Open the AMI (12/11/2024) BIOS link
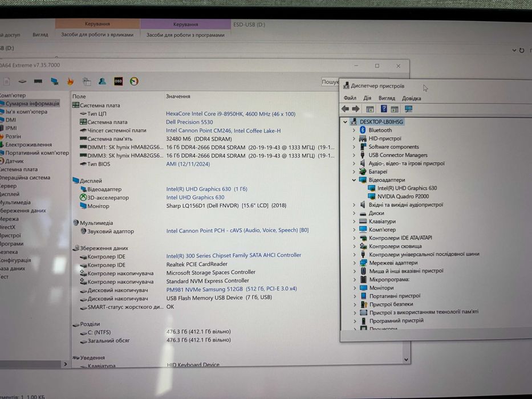Screen dimensions: 532x399 pyautogui.click(x=188, y=164)
